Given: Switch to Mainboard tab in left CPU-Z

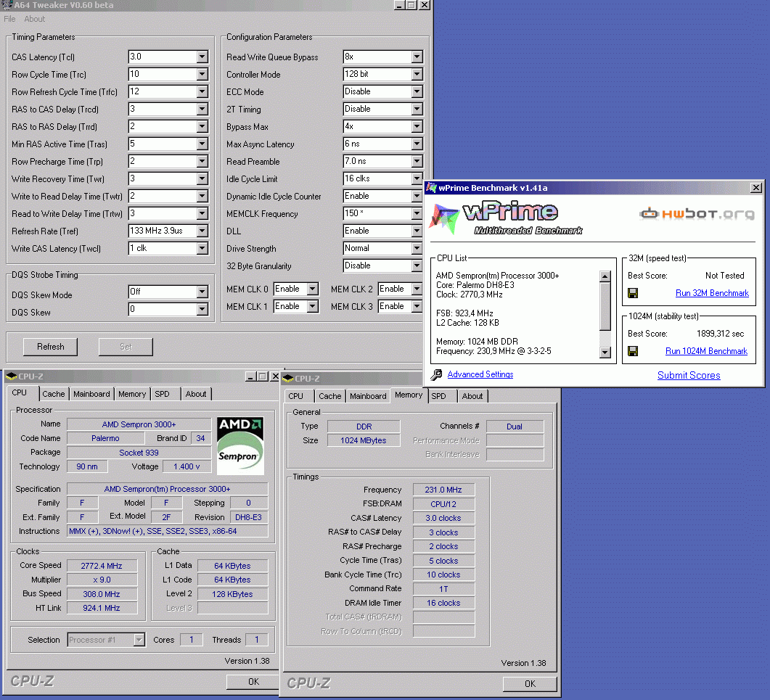Looking at the screenshot, I should click(92, 394).
